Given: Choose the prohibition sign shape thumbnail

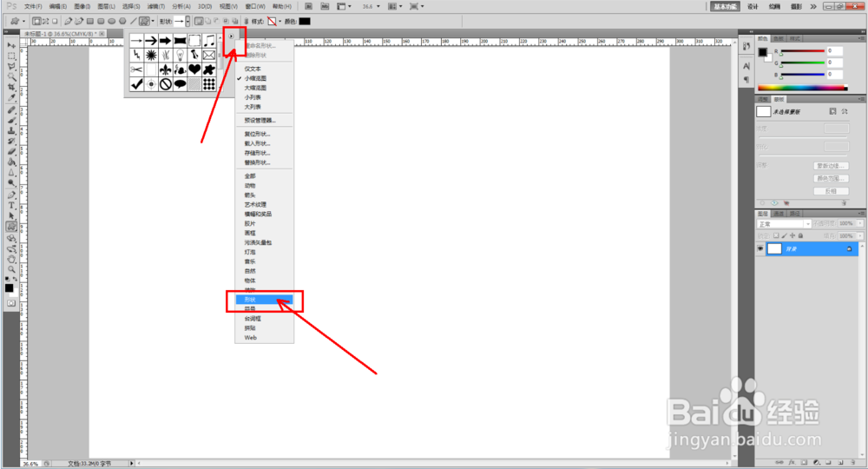Looking at the screenshot, I should coord(166,84).
